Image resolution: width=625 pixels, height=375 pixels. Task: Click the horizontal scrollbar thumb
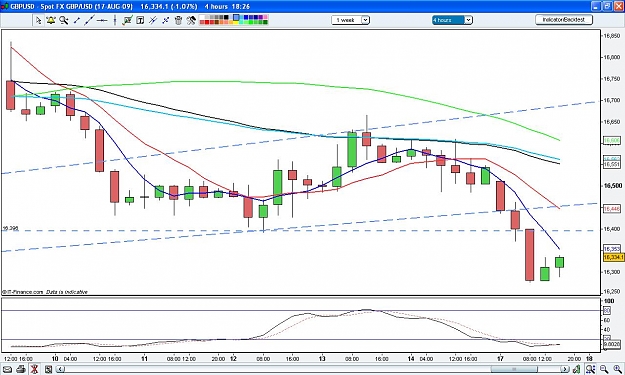pos(513,369)
